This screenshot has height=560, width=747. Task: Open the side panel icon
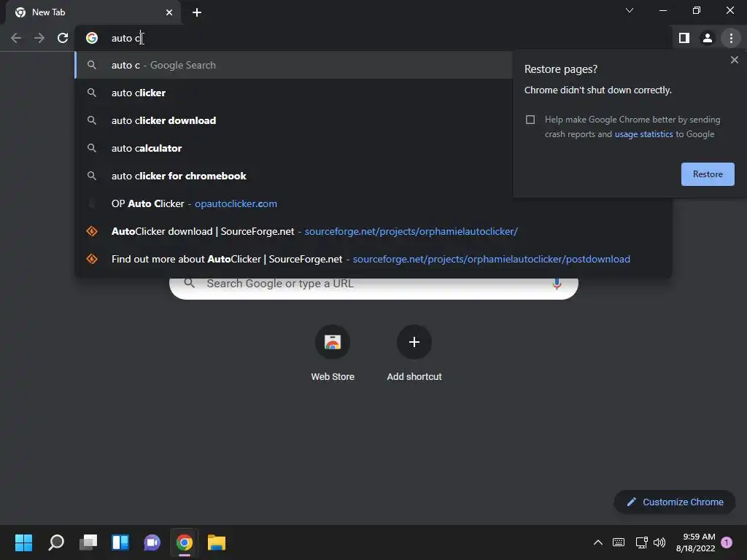[684, 38]
